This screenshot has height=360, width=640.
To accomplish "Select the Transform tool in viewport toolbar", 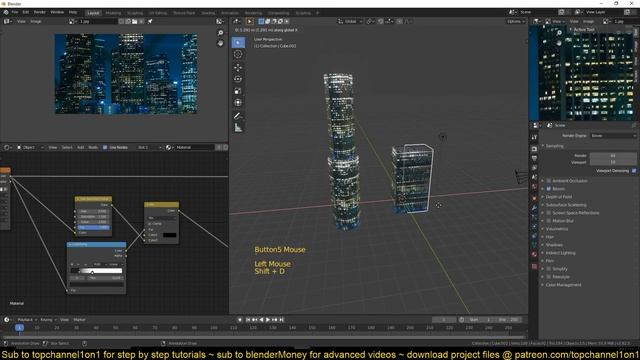I will [238, 102].
